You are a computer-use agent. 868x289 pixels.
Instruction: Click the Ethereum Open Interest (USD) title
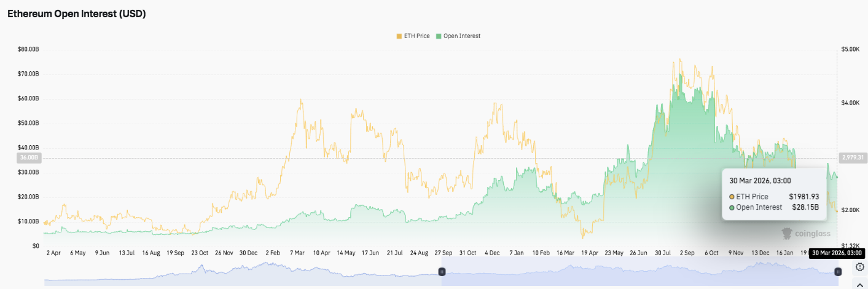pos(76,14)
